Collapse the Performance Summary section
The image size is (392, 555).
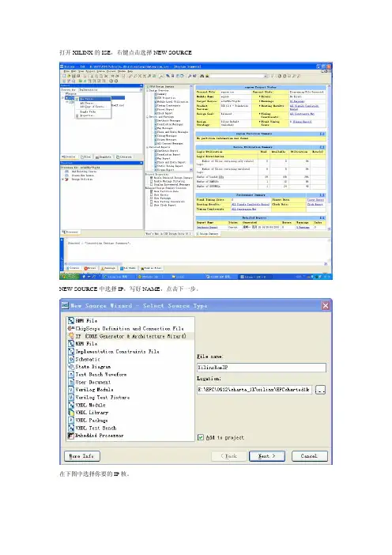point(322,195)
